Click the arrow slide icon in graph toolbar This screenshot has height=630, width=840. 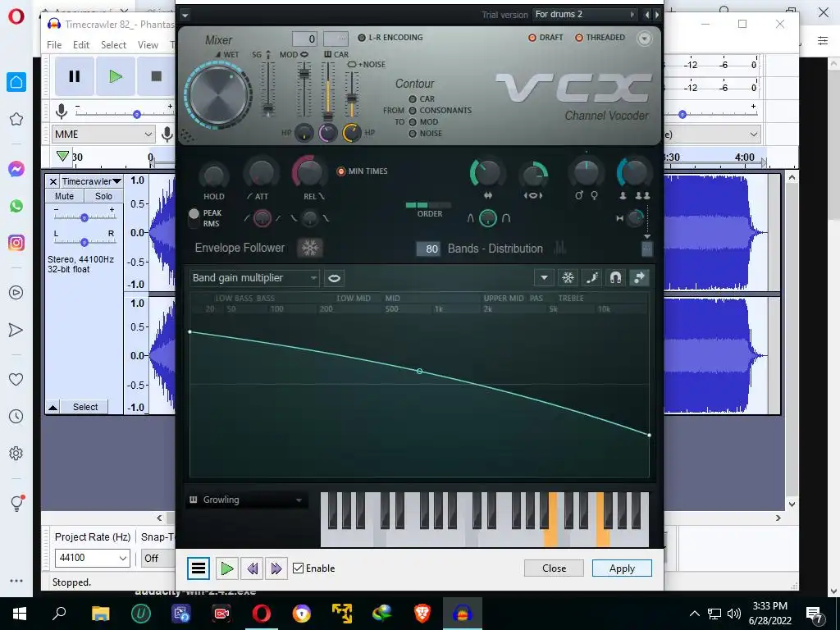point(639,277)
